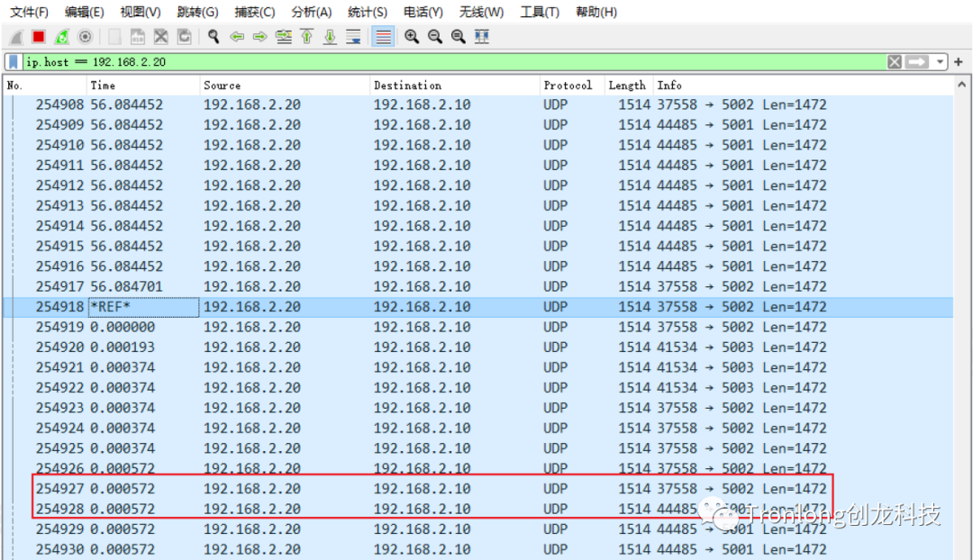Reset text zoom to normal size
This screenshot has height=560, width=973.
[458, 37]
